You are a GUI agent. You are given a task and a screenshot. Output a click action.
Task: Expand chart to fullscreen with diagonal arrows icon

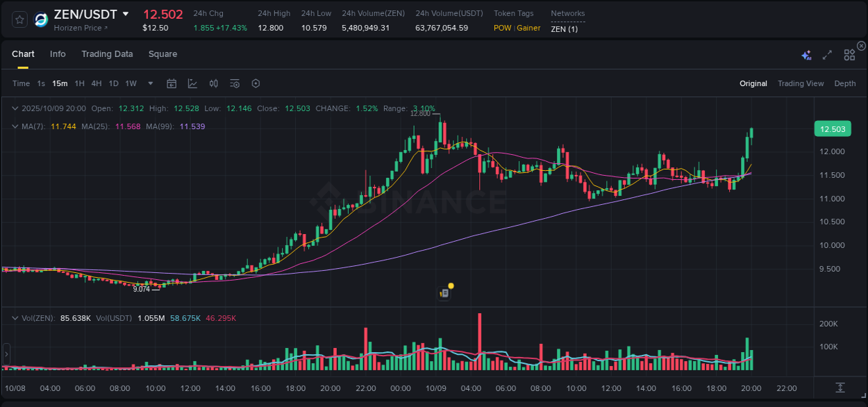click(826, 54)
